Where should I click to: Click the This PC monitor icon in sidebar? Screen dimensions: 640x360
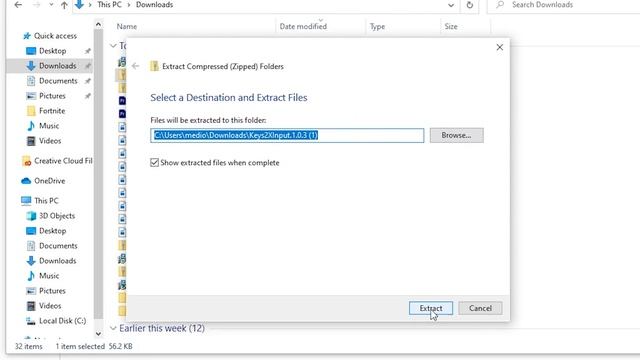[26, 200]
